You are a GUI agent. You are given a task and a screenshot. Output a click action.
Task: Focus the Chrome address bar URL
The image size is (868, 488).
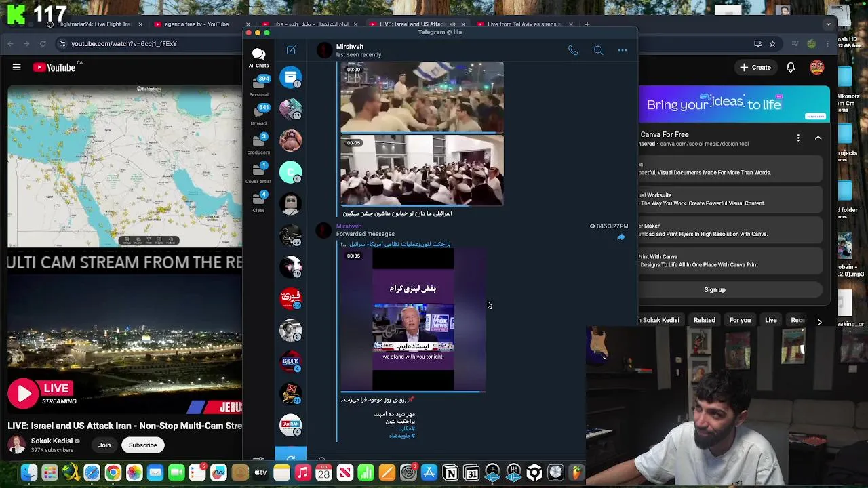124,43
